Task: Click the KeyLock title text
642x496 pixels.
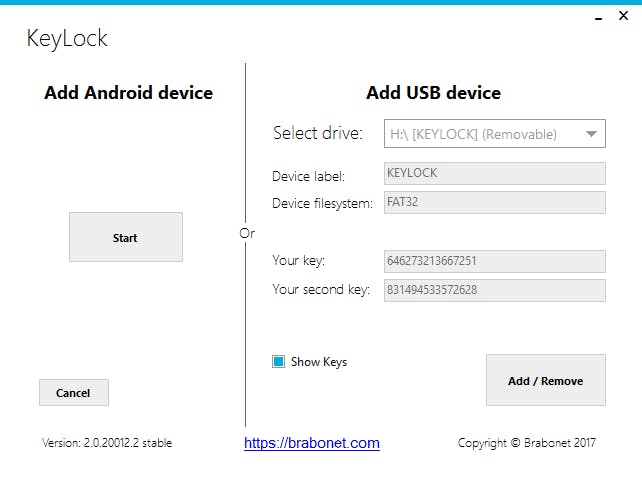Action: pyautogui.click(x=66, y=39)
